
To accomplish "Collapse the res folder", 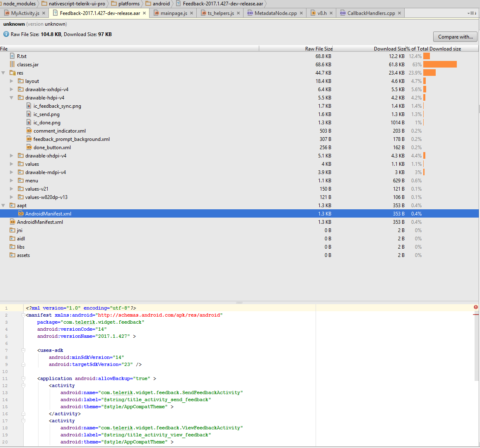I will pos(3,73).
